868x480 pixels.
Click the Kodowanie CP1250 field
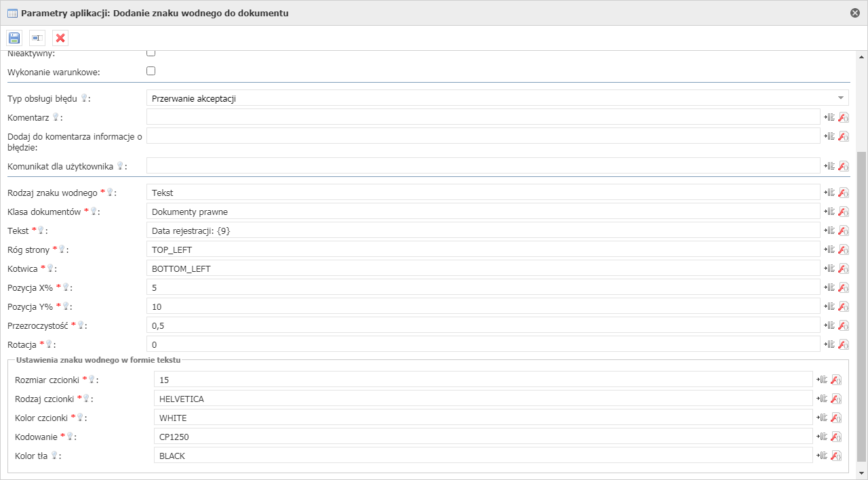point(484,437)
